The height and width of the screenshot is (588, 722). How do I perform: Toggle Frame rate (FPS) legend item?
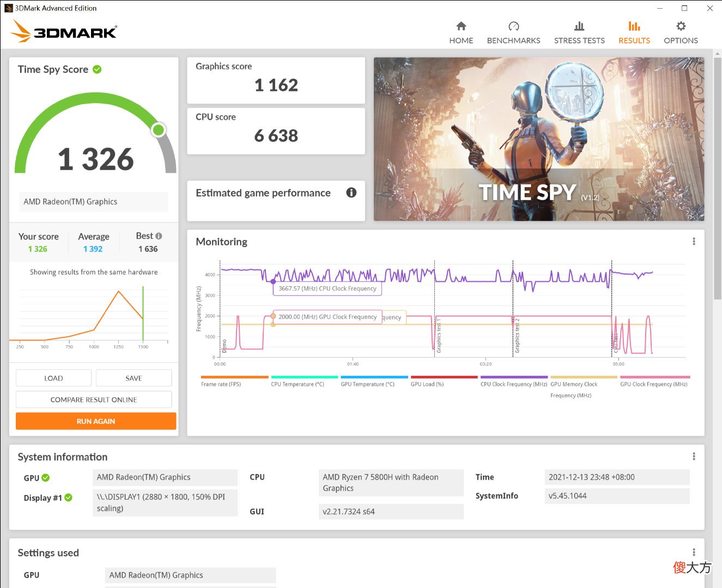pyautogui.click(x=235, y=381)
